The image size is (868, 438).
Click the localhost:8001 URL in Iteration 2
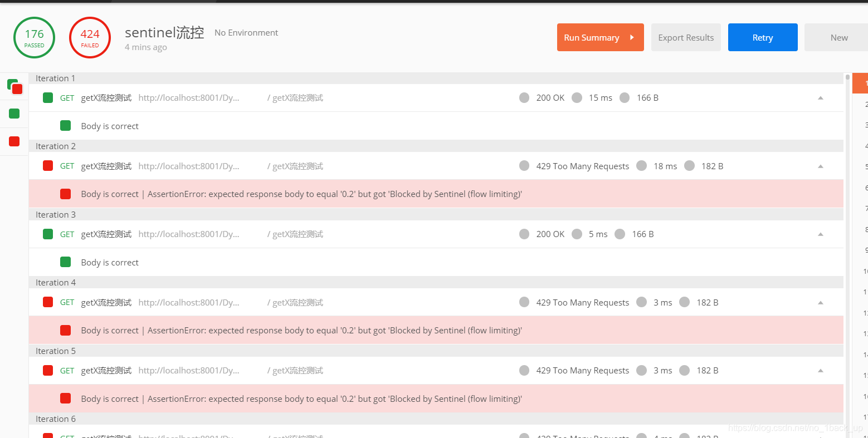[x=189, y=166]
